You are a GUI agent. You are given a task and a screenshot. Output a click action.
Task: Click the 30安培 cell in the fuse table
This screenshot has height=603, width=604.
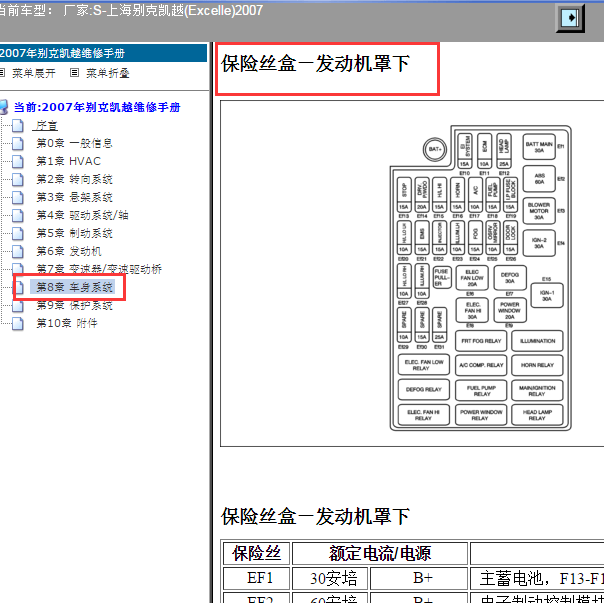pos(330,578)
